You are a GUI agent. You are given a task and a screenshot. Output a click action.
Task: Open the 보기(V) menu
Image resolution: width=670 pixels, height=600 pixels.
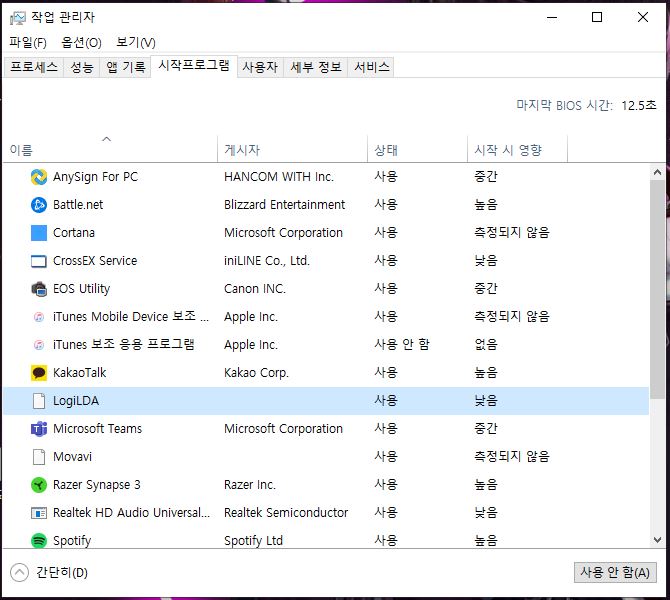[x=136, y=42]
